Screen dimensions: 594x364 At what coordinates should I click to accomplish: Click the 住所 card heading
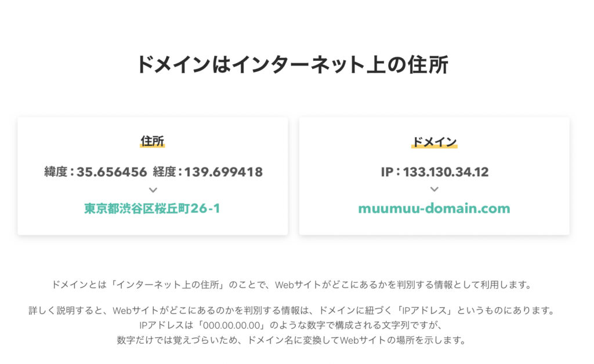(153, 141)
